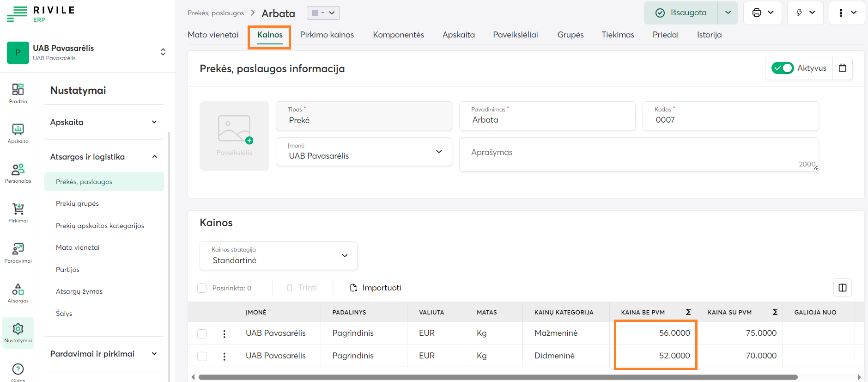Check the Mažmeninė row checkbox
This screenshot has width=868, height=382.
click(202, 333)
